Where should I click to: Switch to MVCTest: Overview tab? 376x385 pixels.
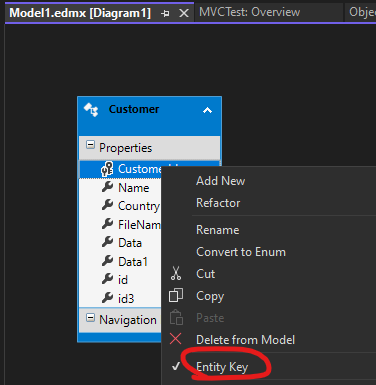point(249,12)
